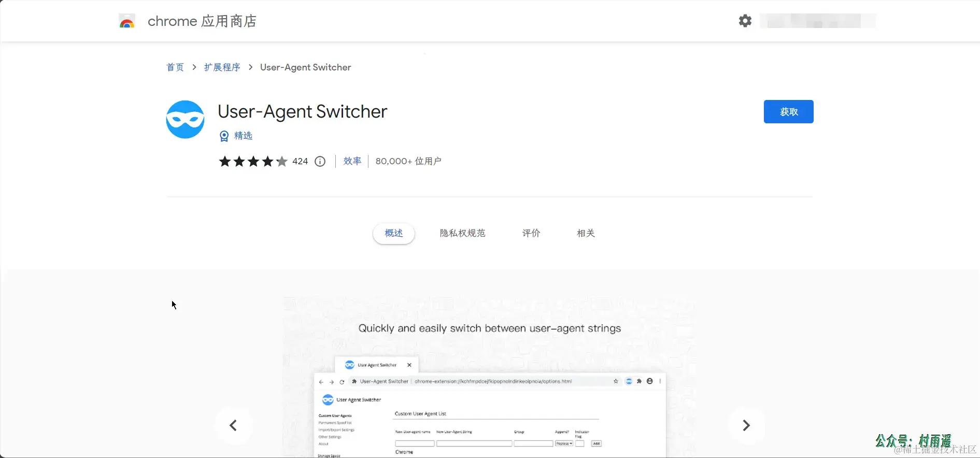The height and width of the screenshot is (458, 980).
Task: Click the 获取 button
Action: coord(788,111)
